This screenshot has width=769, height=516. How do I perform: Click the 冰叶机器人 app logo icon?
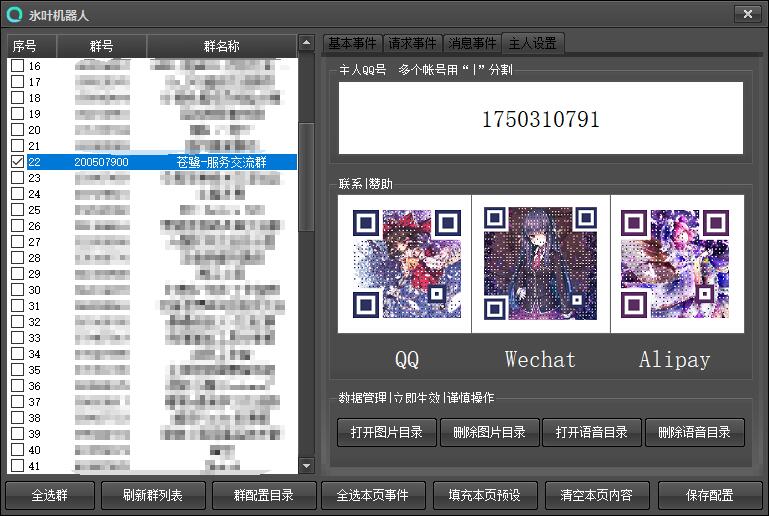click(x=14, y=15)
